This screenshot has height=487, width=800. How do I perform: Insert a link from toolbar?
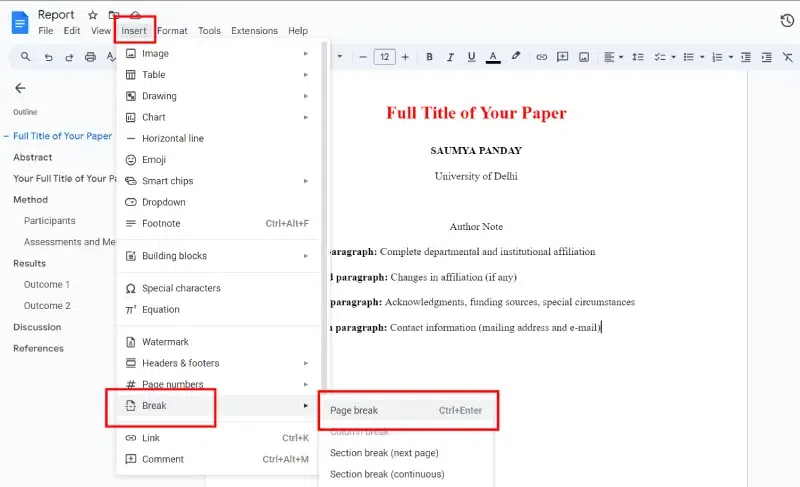coord(541,57)
